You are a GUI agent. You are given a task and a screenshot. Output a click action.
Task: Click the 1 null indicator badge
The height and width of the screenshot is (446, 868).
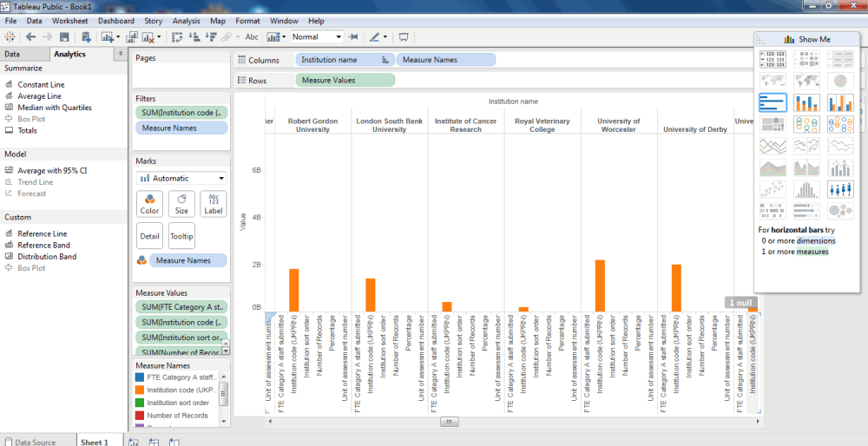click(x=740, y=303)
